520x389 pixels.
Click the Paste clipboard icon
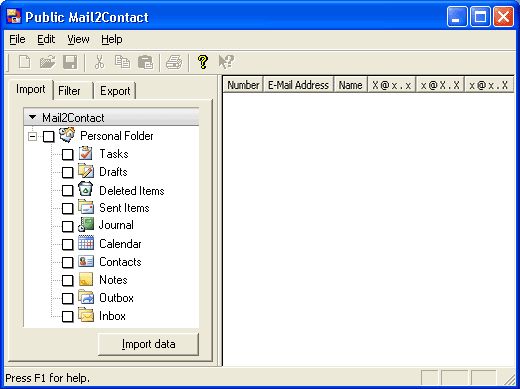[x=145, y=62]
